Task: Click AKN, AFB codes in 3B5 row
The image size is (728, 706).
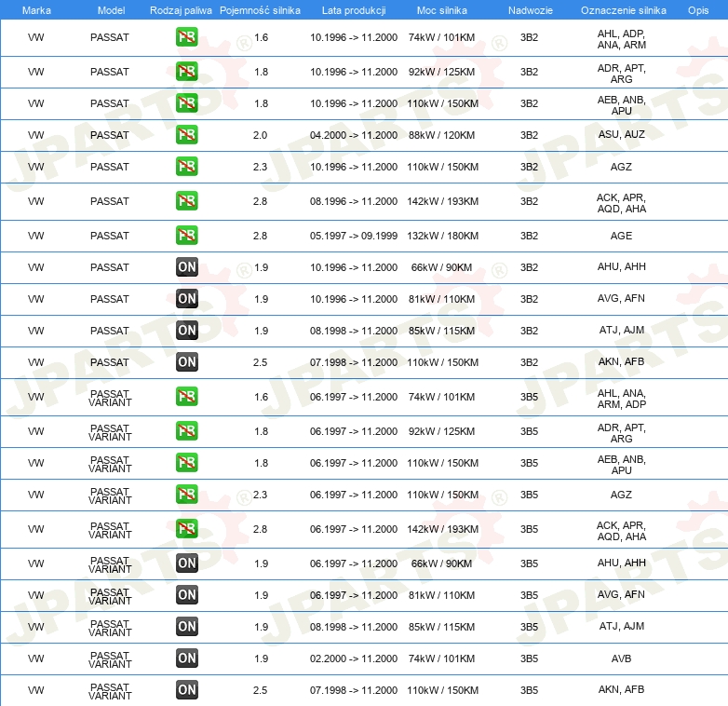Action: coord(621,689)
